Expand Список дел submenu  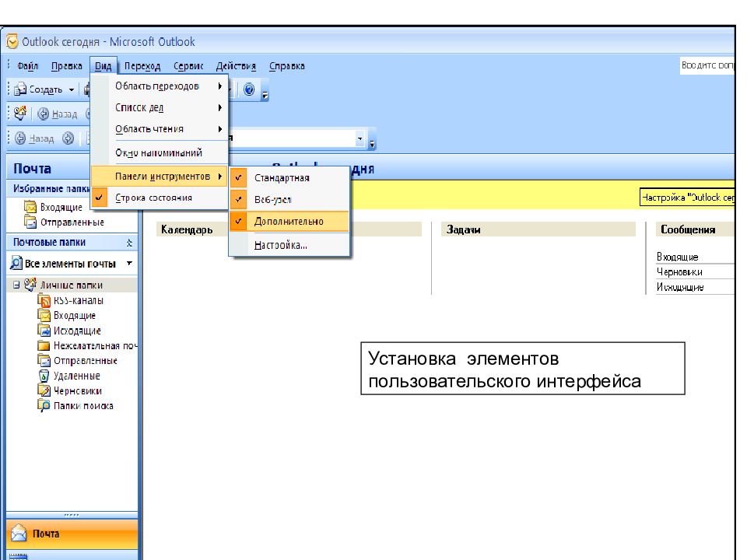pyautogui.click(x=160, y=107)
